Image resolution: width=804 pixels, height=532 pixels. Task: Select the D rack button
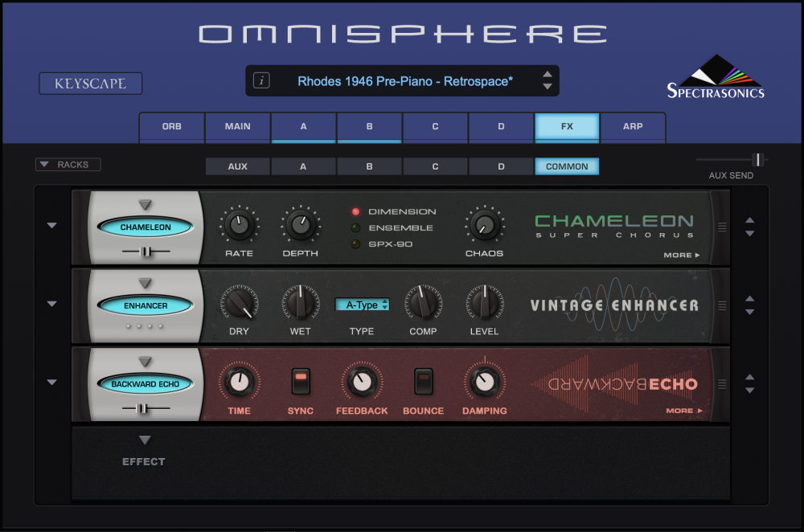click(x=501, y=166)
